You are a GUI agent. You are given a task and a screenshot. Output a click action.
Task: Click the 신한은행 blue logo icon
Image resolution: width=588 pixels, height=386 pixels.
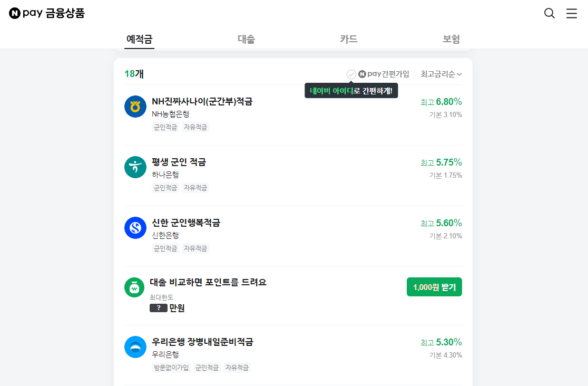[x=135, y=228]
